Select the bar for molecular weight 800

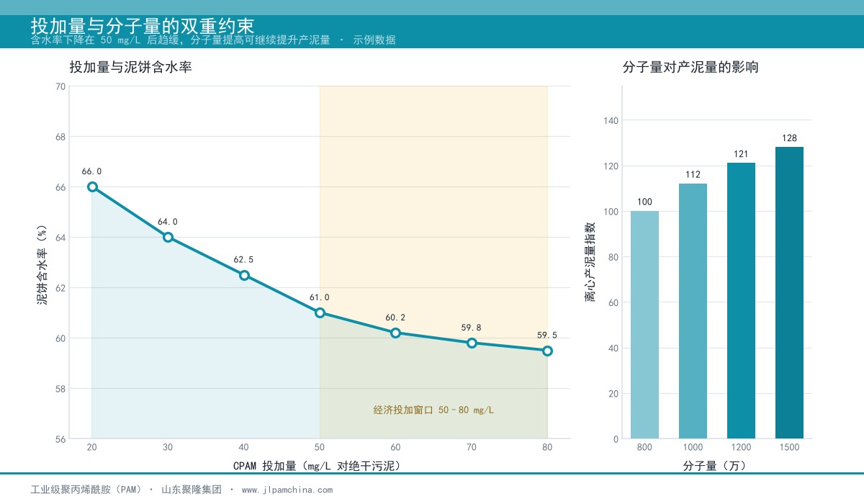644,325
